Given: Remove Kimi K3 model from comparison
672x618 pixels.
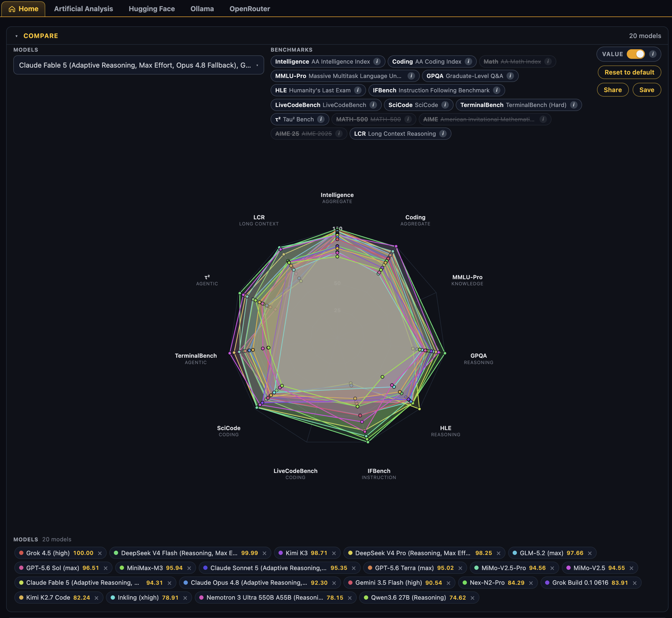Looking at the screenshot, I should (334, 553).
